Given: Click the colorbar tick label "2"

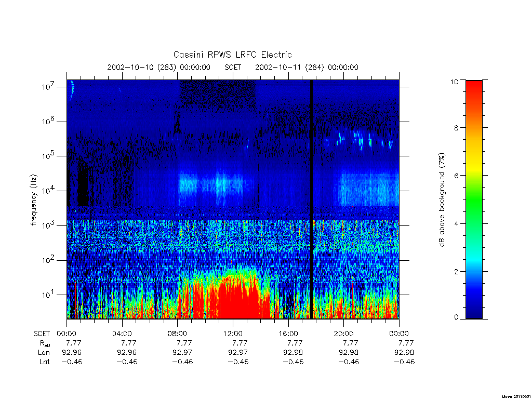Looking at the screenshot, I should (456, 271).
